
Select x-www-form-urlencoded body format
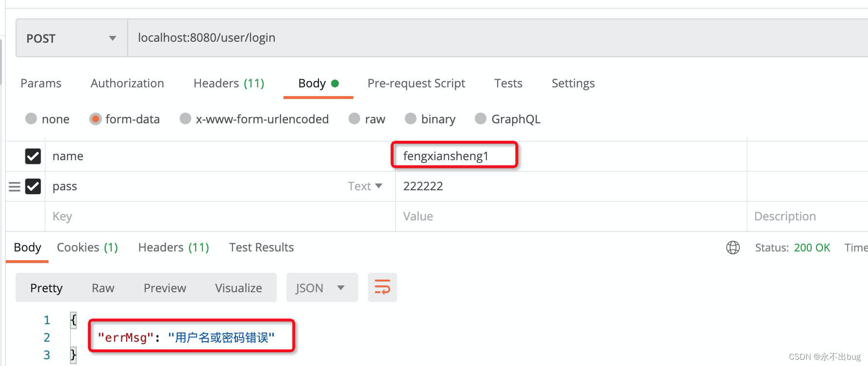tap(185, 119)
